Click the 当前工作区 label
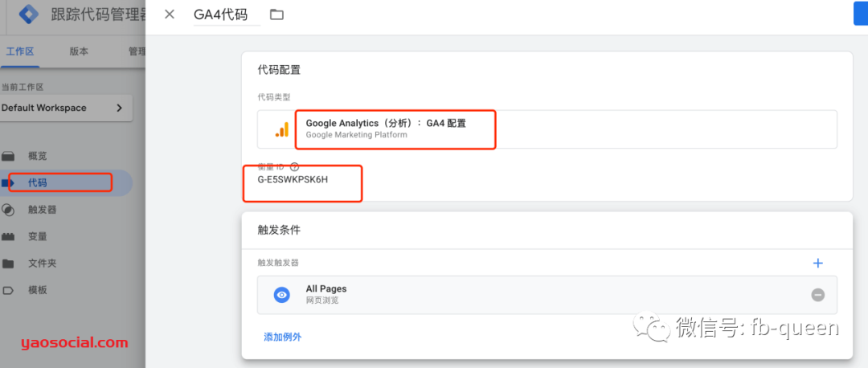The image size is (868, 368). (x=23, y=87)
